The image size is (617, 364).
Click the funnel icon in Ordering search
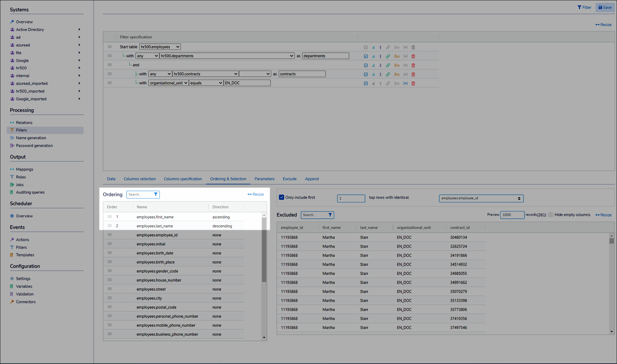156,194
